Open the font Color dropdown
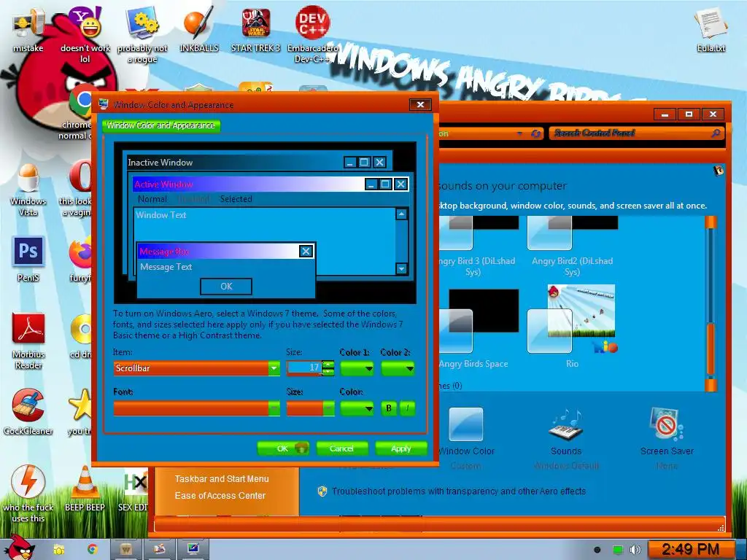 pyautogui.click(x=357, y=408)
